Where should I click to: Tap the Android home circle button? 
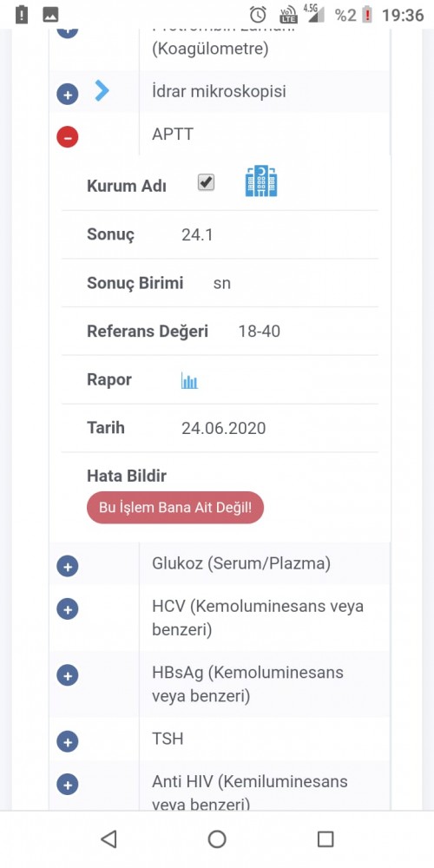217,839
